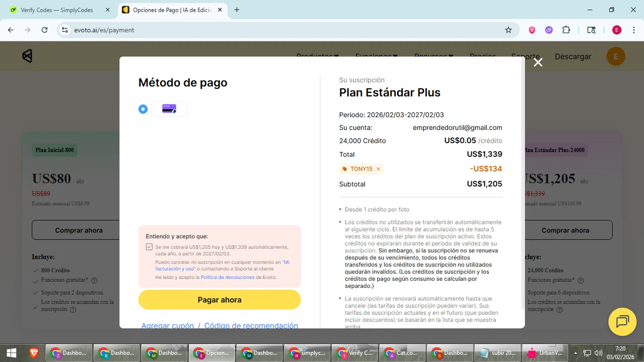This screenshot has height=362, width=644.
Task: Click the address bar URL evoto.ai/es/payment
Action: pyautogui.click(x=104, y=30)
